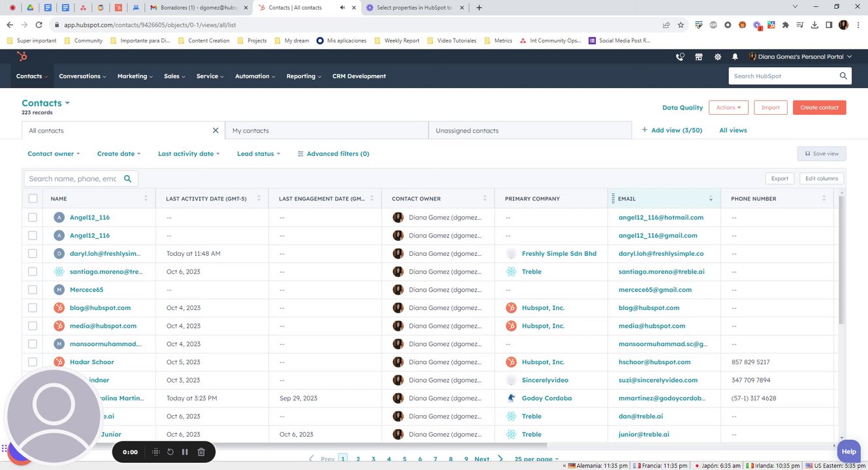Click the magnifier in Search HubSpot box

pyautogui.click(x=843, y=76)
